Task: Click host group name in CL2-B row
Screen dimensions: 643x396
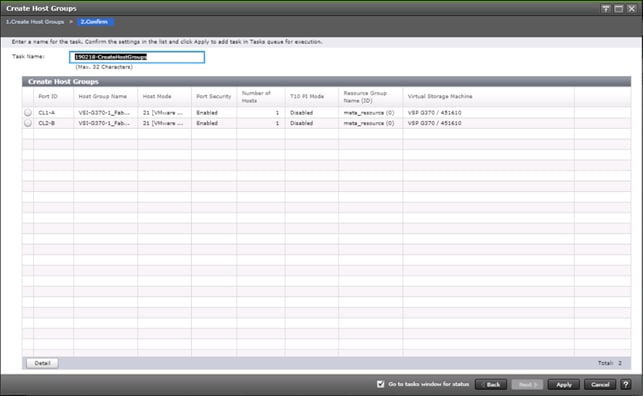Action: 105,123
